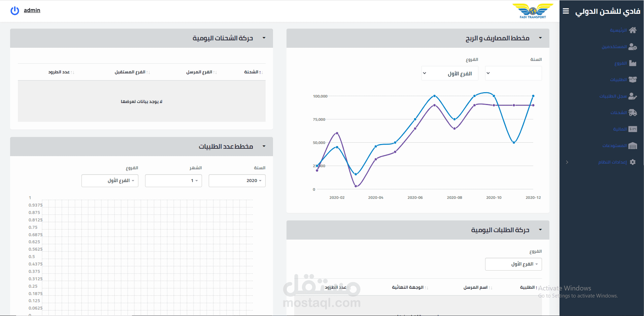644x316 pixels.
Task: Sort shipments table by الفرع المرسل column
Action: pyautogui.click(x=201, y=72)
